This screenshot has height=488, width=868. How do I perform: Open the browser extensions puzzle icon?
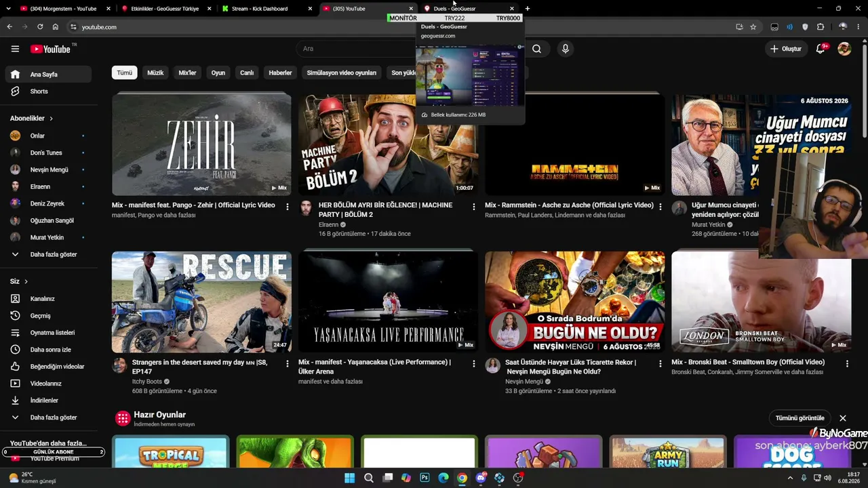click(821, 27)
